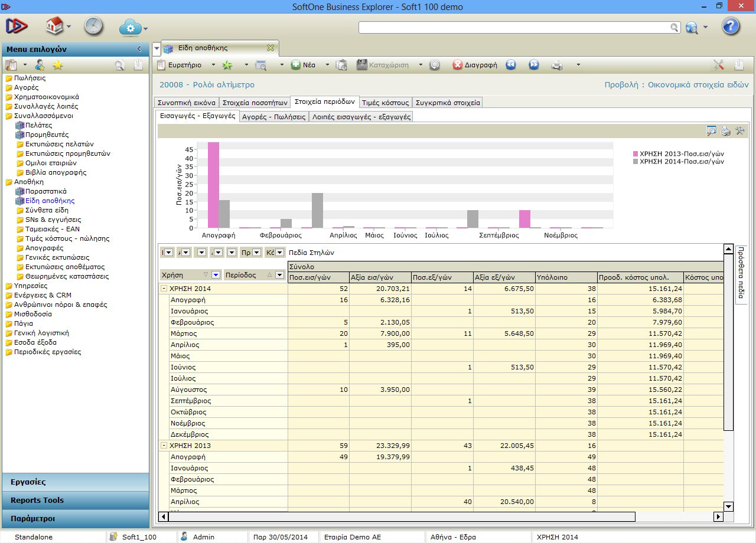Open the Reports Tools panel section
This screenshot has width=756, height=543.
tap(37, 500)
